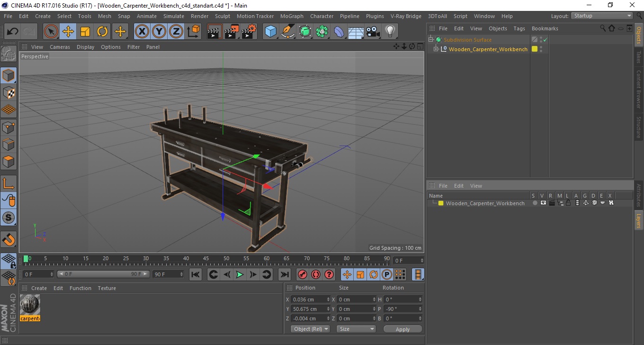644x345 pixels.
Task: Open the Structure side tab
Action: [x=638, y=127]
